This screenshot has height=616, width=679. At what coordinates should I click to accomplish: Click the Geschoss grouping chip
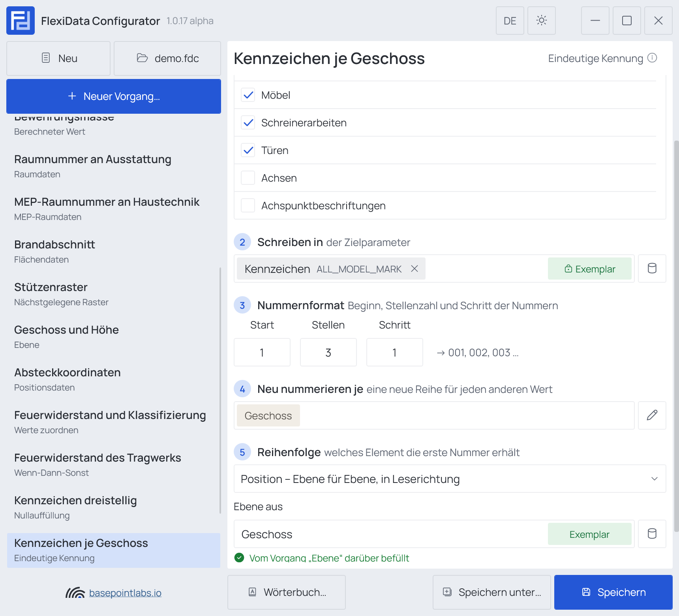pos(268,415)
